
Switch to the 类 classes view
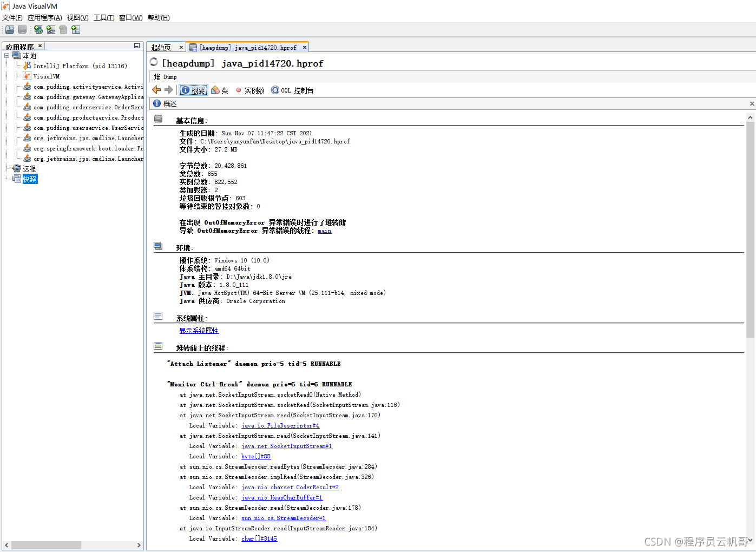[220, 90]
